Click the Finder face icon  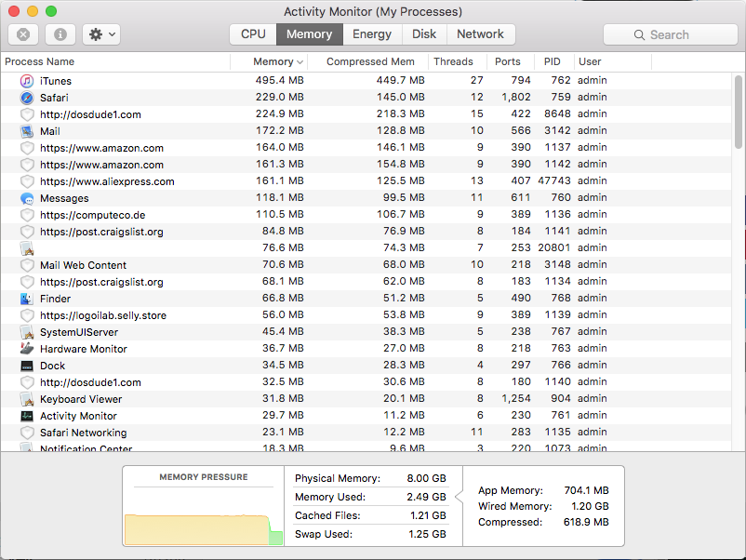click(27, 299)
